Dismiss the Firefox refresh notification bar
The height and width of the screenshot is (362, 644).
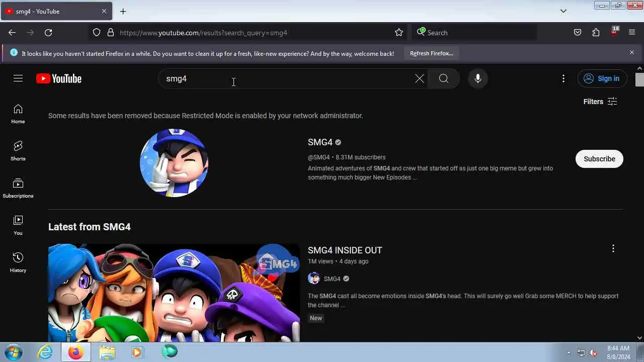coord(632,52)
